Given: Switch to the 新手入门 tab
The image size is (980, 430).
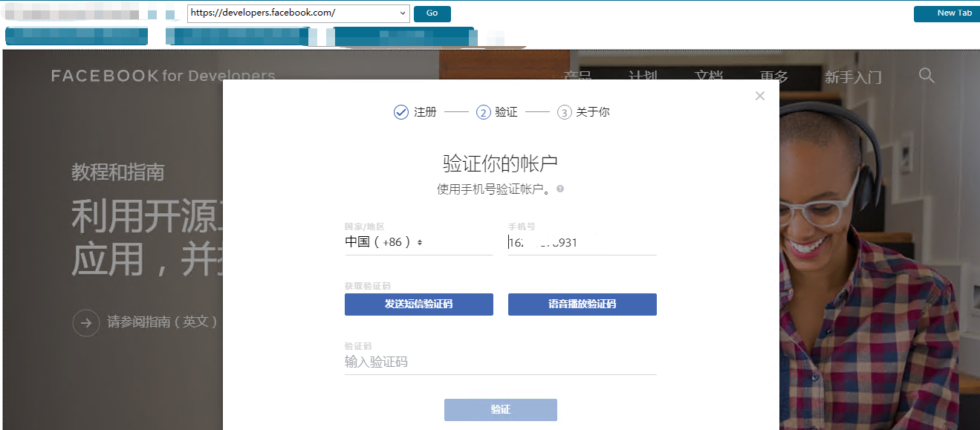Looking at the screenshot, I should (851, 75).
